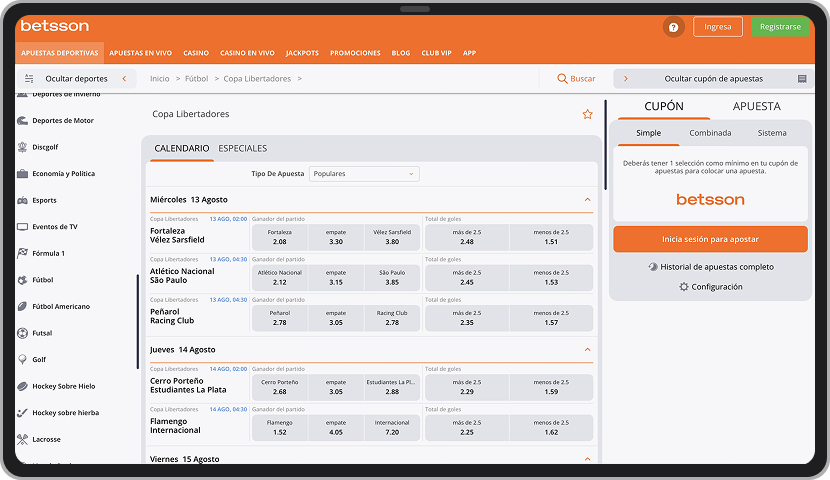Image resolution: width=830 pixels, height=480 pixels.
Task: Click the green Registrarse button
Action: click(780, 27)
